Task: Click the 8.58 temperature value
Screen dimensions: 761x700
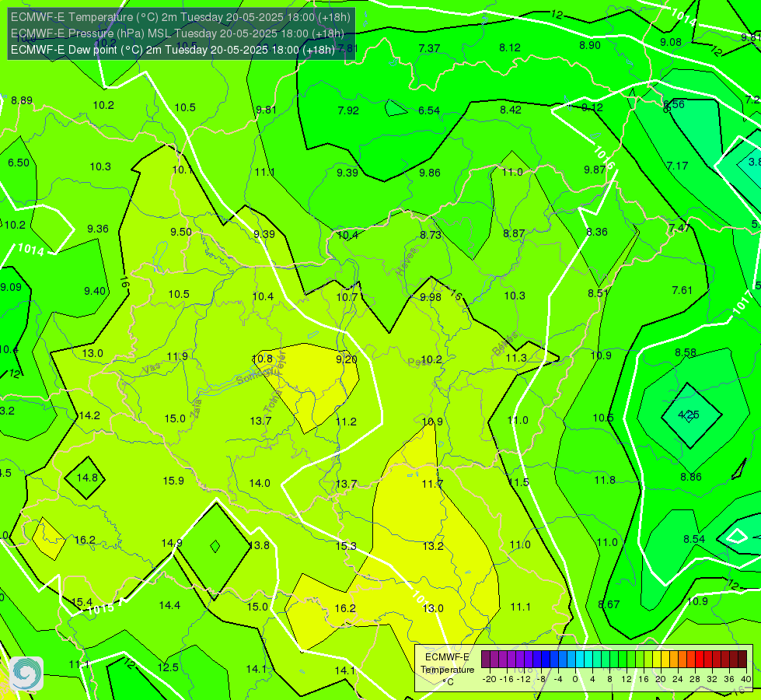Action: tap(686, 352)
